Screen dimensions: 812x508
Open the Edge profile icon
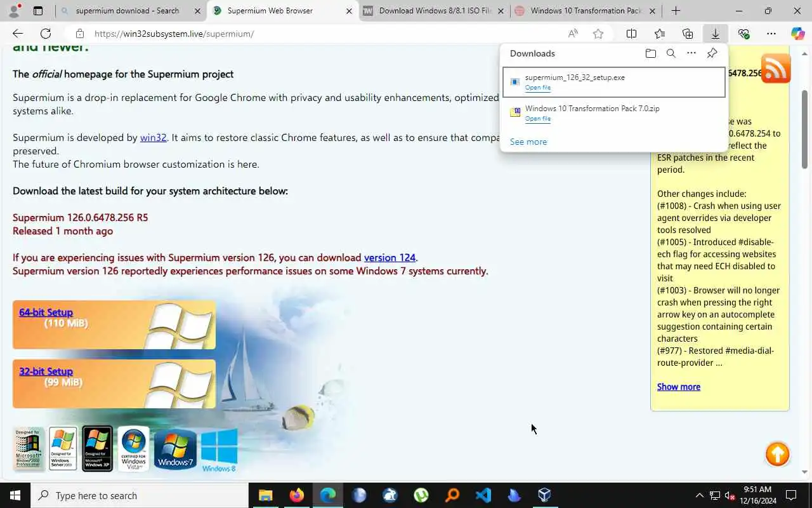(14, 11)
